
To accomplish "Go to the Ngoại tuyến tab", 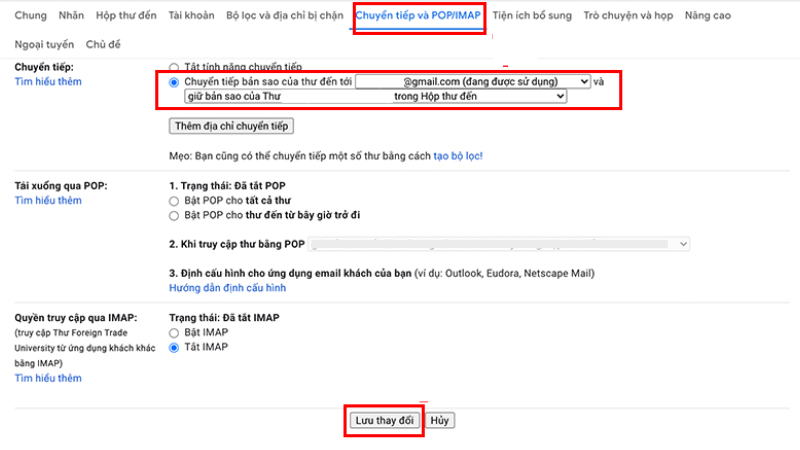I will 44,44.
